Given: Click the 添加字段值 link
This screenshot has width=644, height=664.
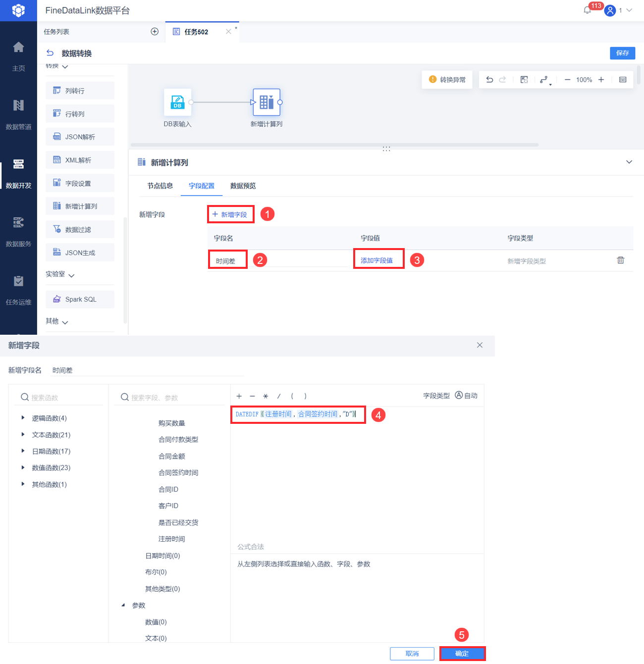Looking at the screenshot, I should [x=376, y=260].
